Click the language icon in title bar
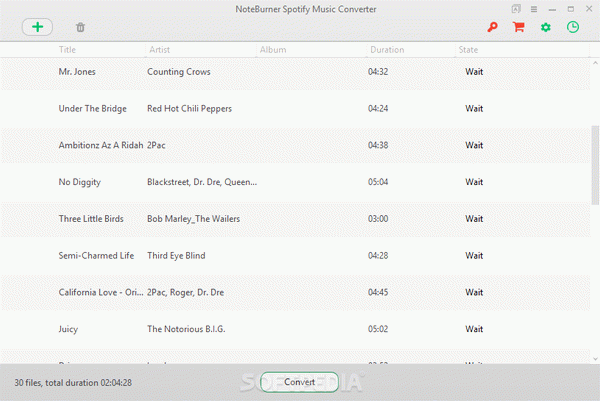 point(516,9)
